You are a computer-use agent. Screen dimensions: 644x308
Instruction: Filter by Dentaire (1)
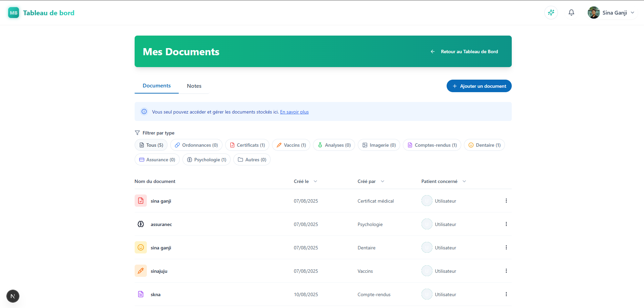pos(484,145)
